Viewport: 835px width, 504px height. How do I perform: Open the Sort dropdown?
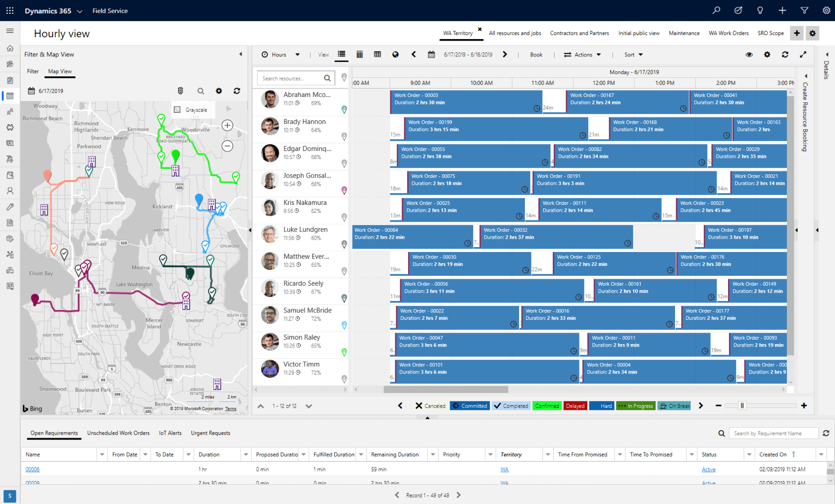click(x=633, y=54)
